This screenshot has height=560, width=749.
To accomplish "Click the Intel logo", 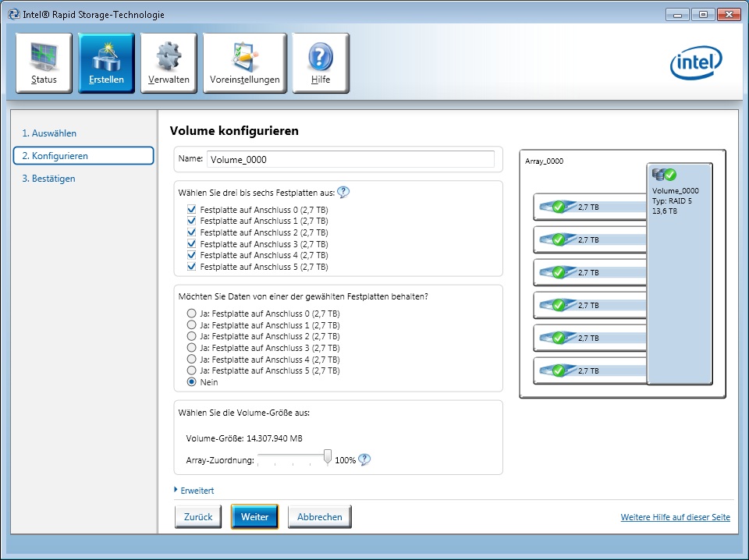I will [x=696, y=62].
